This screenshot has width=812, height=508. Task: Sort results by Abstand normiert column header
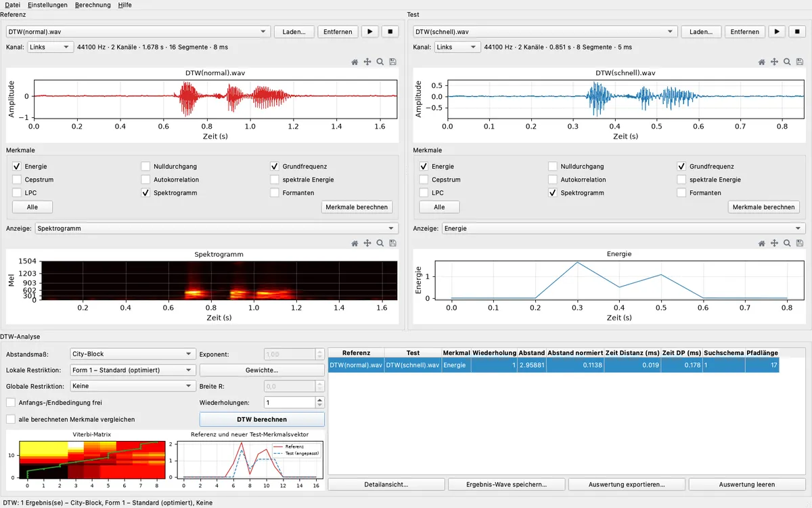(x=575, y=353)
